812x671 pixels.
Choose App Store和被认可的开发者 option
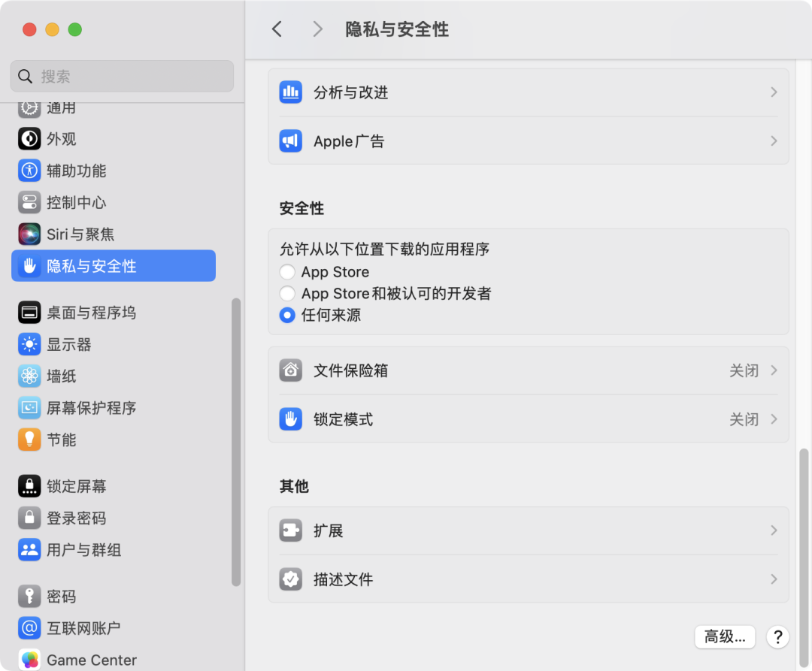(286, 293)
